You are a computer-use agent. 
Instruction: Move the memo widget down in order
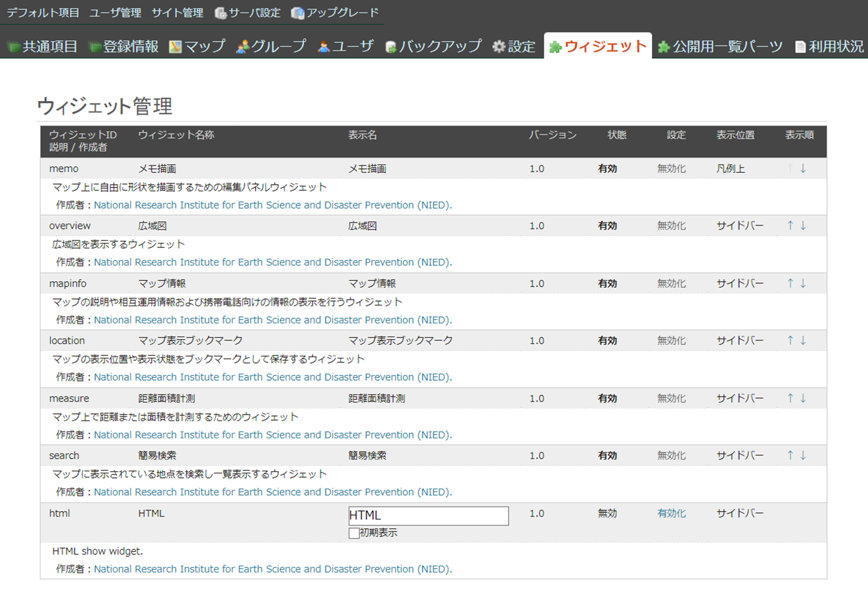point(803,168)
